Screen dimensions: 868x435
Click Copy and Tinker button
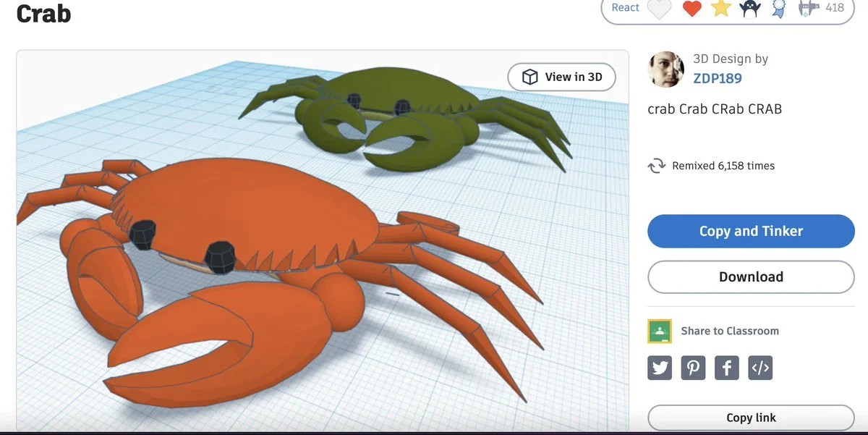(x=751, y=232)
